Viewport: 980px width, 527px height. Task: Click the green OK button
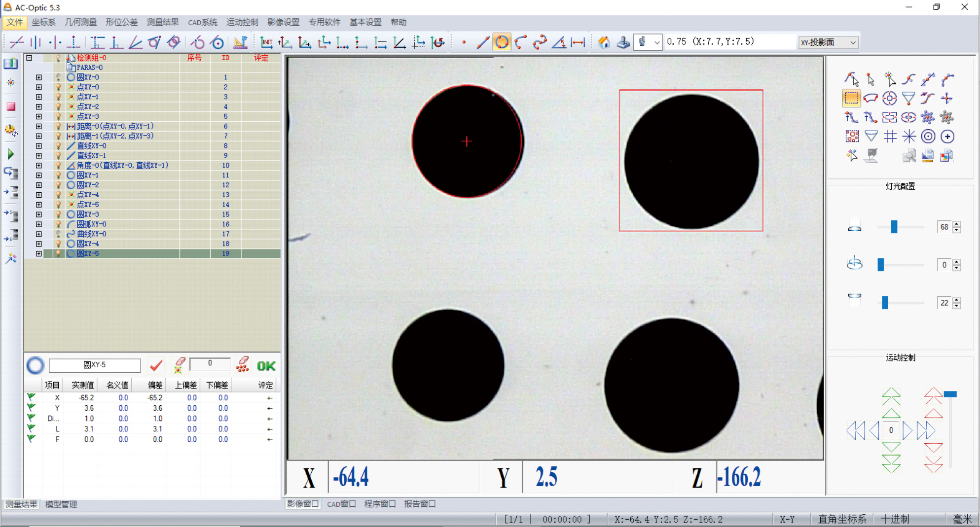coord(266,366)
